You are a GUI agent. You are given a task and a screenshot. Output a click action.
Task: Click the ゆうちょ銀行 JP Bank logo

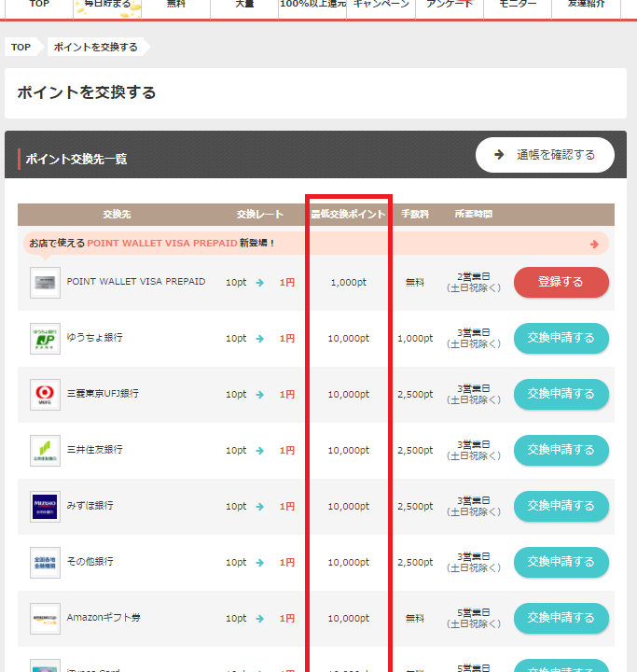[45, 339]
